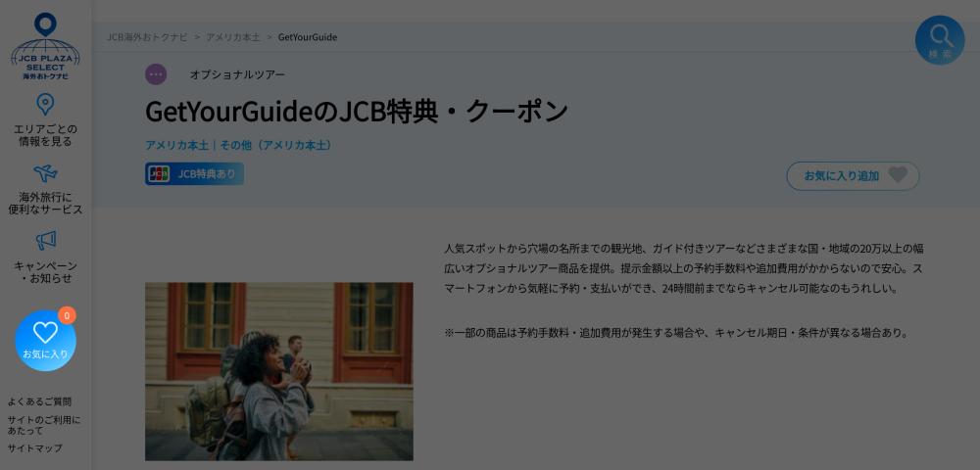Screen dimensions: 980x470
Task: Click 'GetYourGuide' breadcrumb text
Action: (308, 37)
